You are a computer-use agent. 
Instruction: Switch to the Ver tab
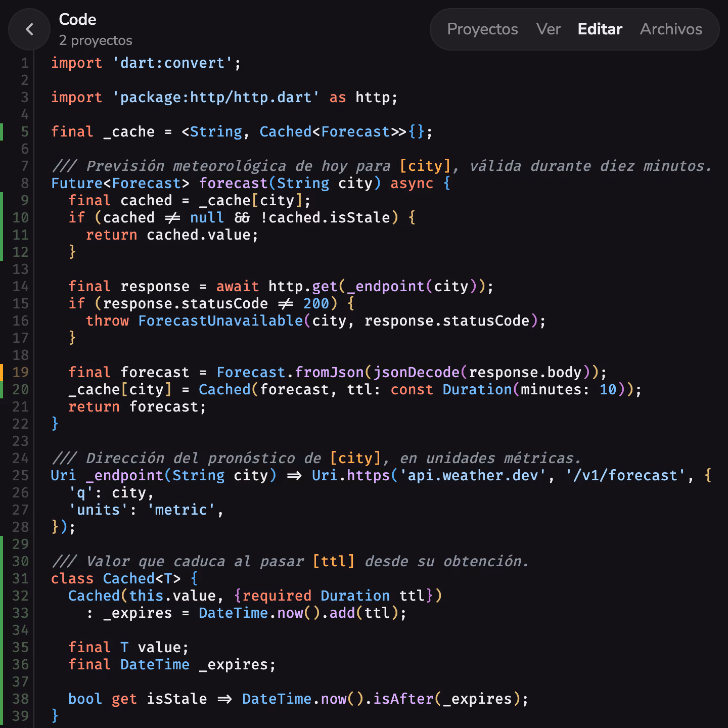point(549,29)
